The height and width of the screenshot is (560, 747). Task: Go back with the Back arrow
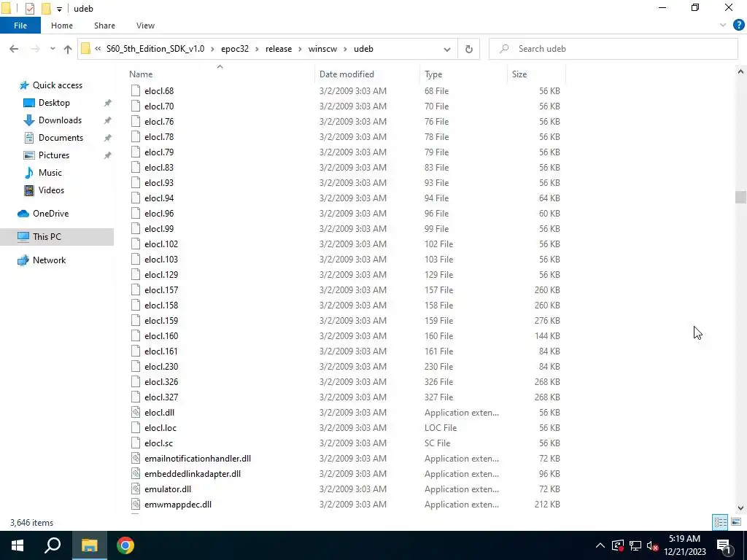(x=14, y=49)
